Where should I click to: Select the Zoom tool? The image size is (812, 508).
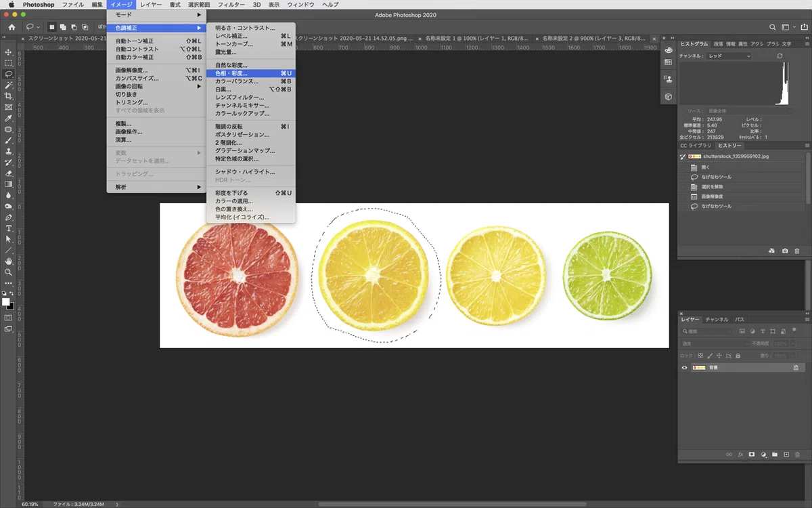(x=9, y=272)
